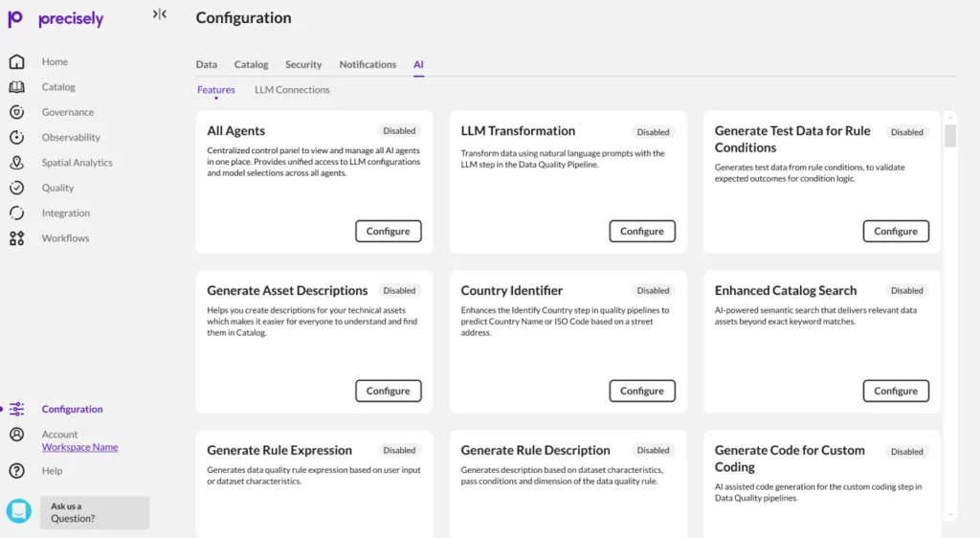Screen dimensions: 980x538
Task: Open Quality via checkmark icon
Action: click(16, 188)
